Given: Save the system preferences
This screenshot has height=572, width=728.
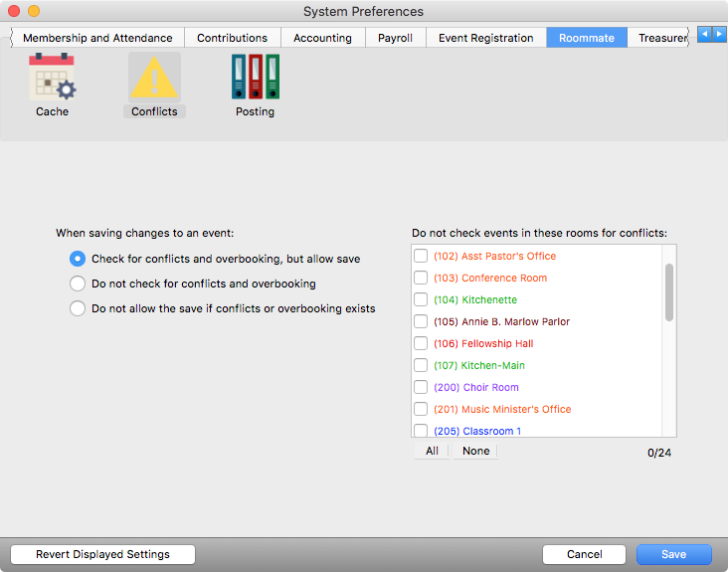Looking at the screenshot, I should pos(673,554).
